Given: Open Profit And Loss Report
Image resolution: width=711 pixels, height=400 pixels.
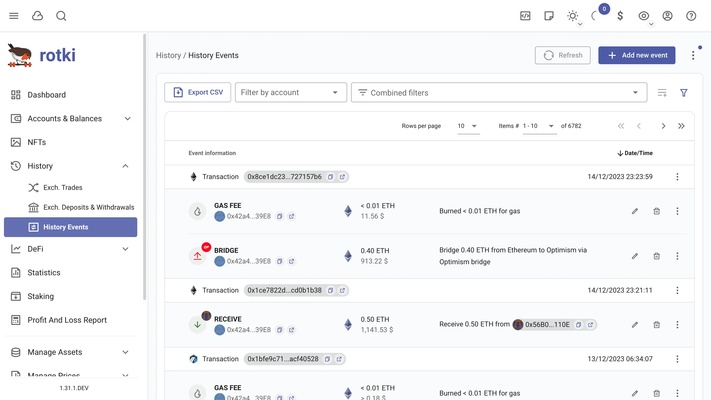Looking at the screenshot, I should click(x=70, y=320).
